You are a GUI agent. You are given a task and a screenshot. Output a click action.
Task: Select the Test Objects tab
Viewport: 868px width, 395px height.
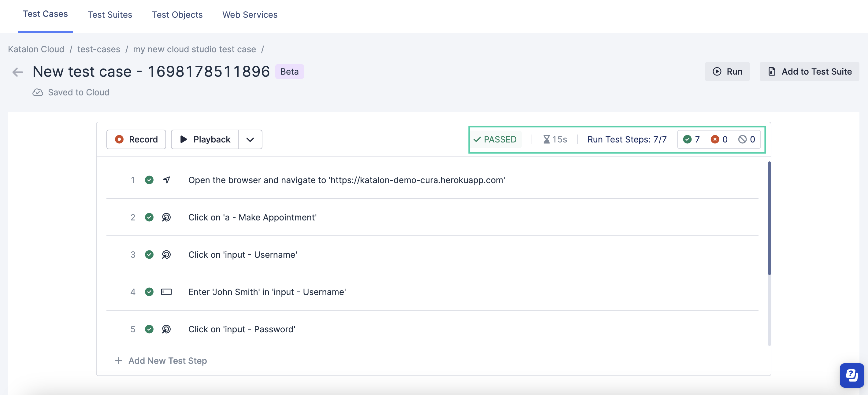point(177,14)
